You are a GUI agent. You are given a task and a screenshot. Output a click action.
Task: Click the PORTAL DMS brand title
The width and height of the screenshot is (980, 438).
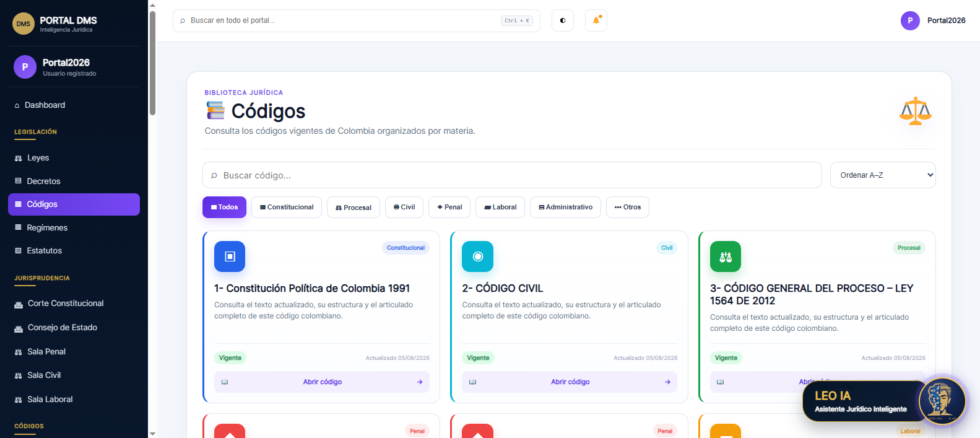point(68,20)
